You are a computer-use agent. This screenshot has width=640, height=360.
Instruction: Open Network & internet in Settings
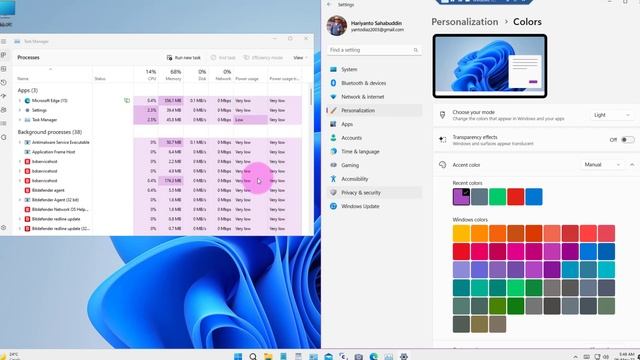[x=374, y=97]
